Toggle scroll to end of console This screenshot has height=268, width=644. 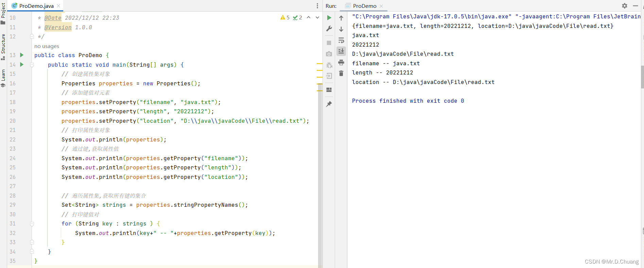pos(341,51)
